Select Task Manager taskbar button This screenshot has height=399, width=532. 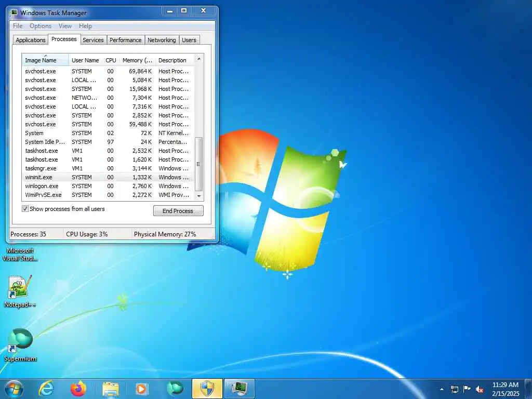[239, 389]
